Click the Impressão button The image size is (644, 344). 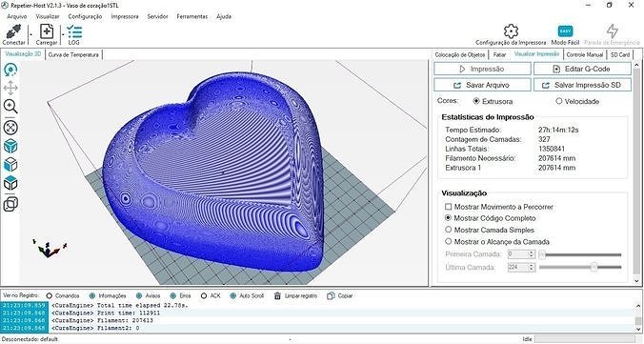[x=482, y=69]
